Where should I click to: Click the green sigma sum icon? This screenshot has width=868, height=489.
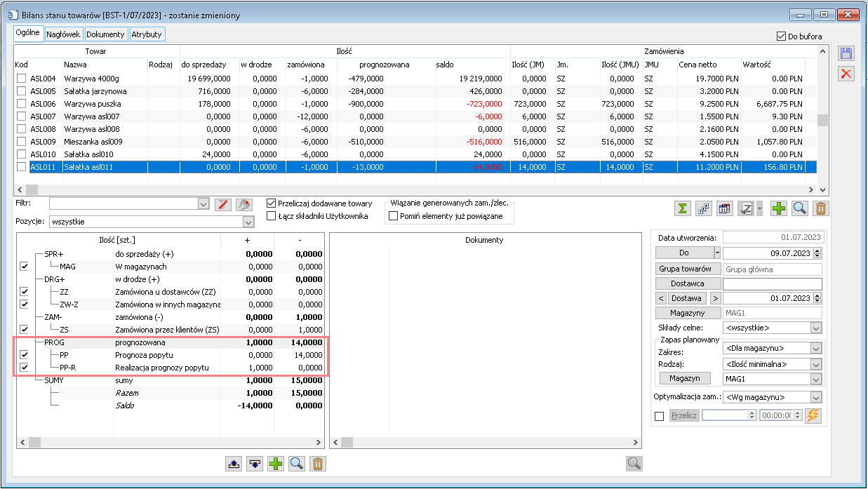(681, 208)
